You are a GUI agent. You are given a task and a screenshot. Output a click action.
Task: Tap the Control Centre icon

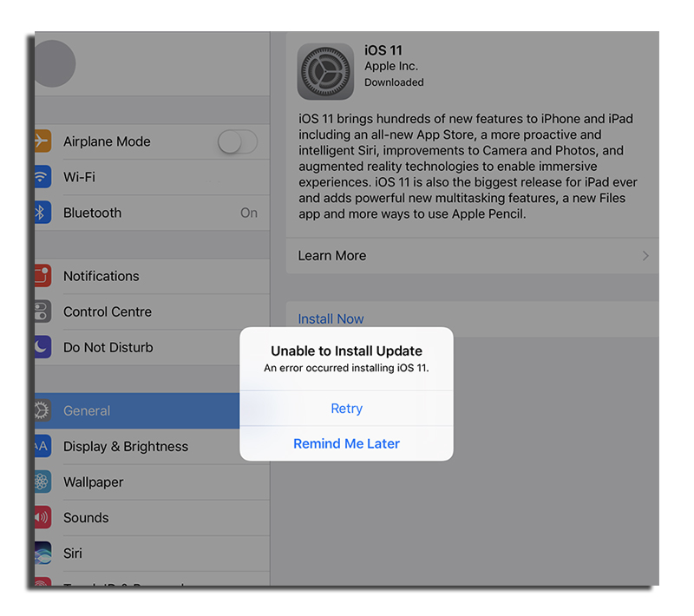[x=42, y=311]
